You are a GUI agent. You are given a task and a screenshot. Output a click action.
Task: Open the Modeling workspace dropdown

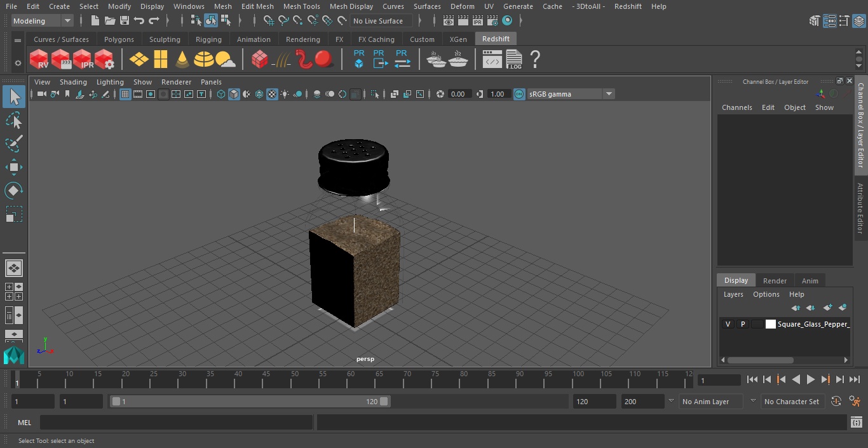(x=43, y=21)
